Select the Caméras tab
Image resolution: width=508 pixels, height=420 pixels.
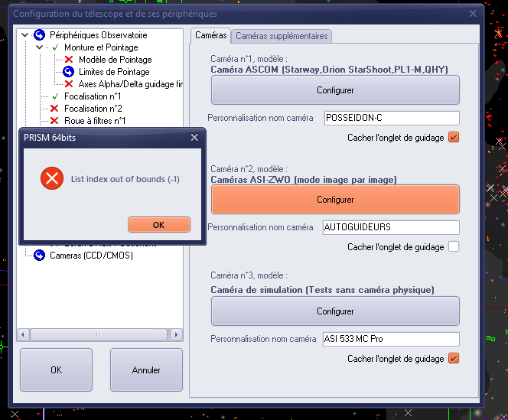[210, 35]
